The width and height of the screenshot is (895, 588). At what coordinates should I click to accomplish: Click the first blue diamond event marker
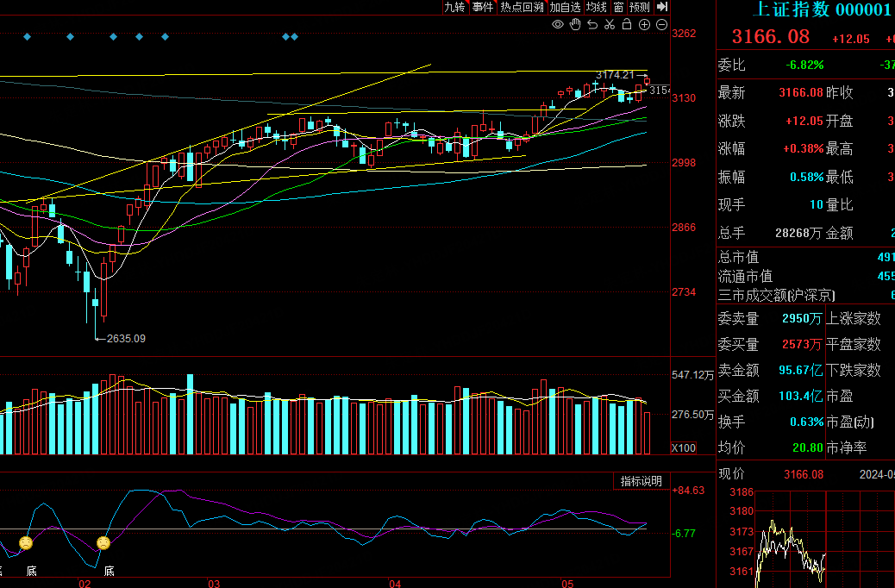pos(28,37)
